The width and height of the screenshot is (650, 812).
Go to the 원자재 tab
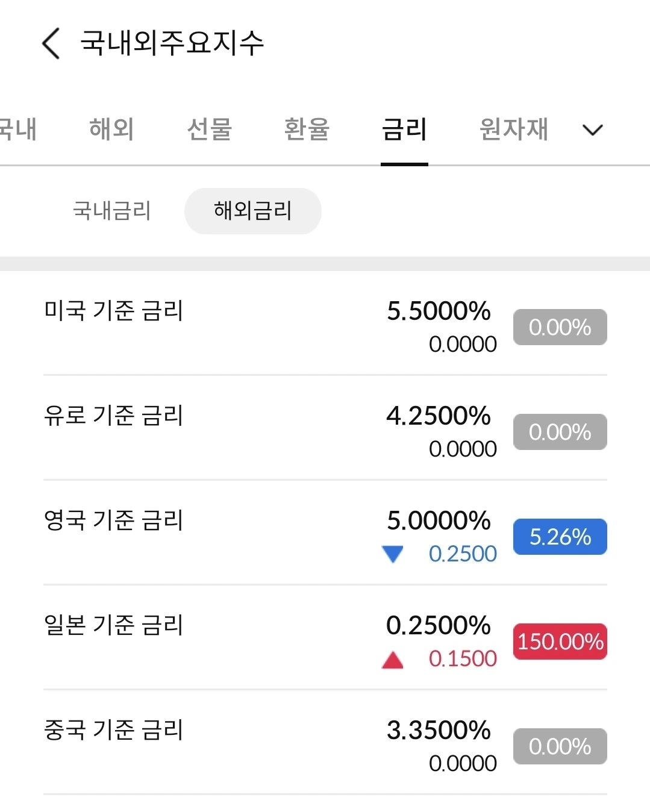513,129
